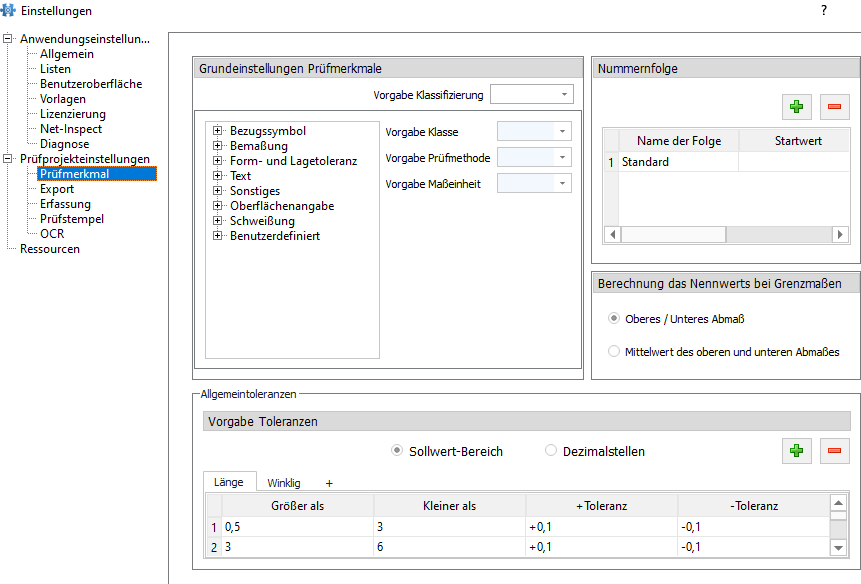861x584 pixels.
Task: Click the Standard sequence name cell
Action: [678, 162]
